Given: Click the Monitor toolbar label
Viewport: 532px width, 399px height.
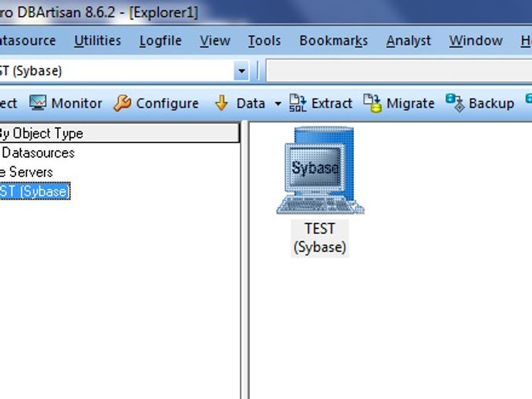Looking at the screenshot, I should pos(76,103).
